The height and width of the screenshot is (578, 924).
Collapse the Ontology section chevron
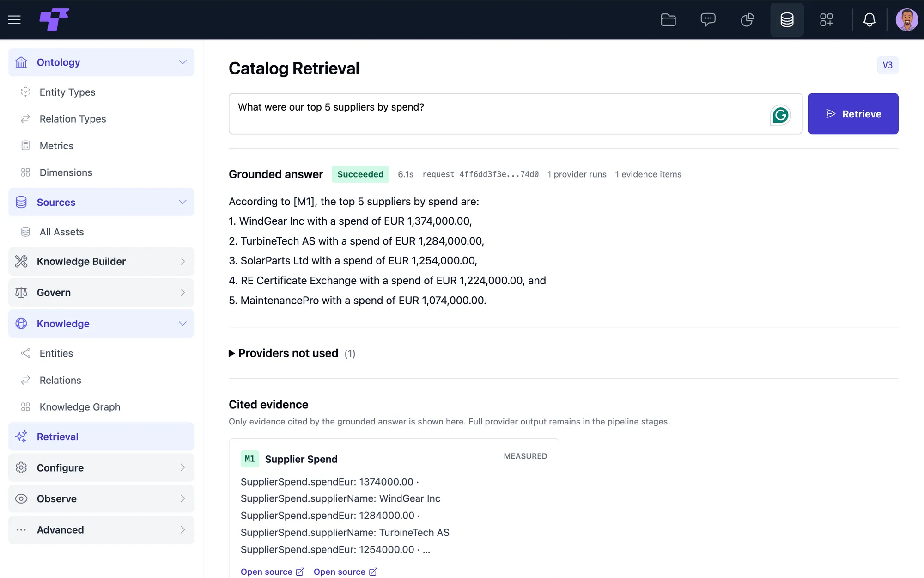182,62
